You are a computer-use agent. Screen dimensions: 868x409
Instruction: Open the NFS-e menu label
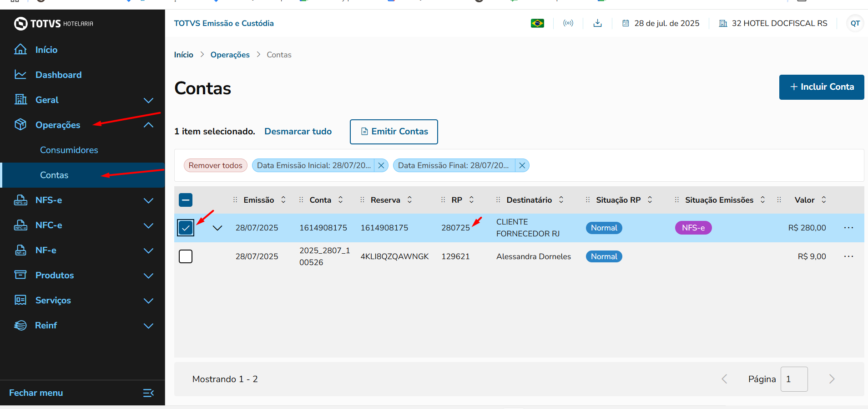pyautogui.click(x=49, y=200)
